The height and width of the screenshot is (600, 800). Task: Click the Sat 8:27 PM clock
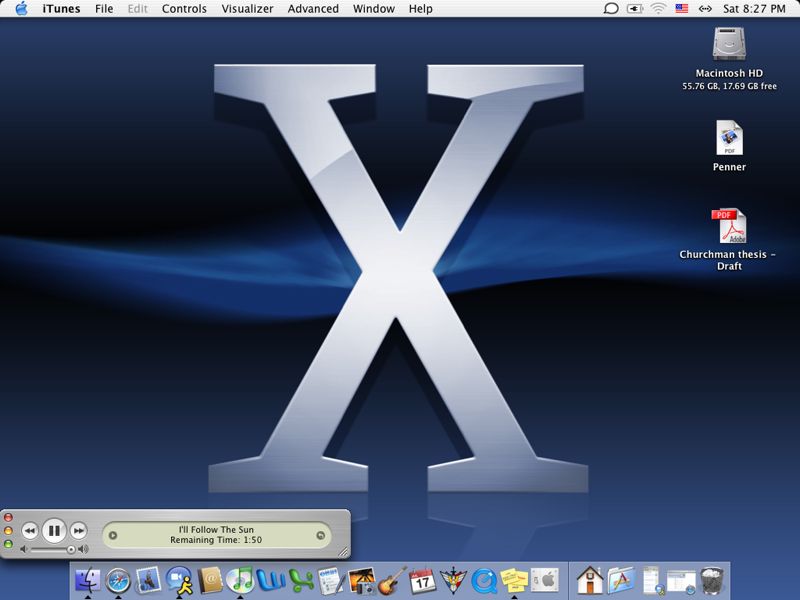tap(754, 9)
